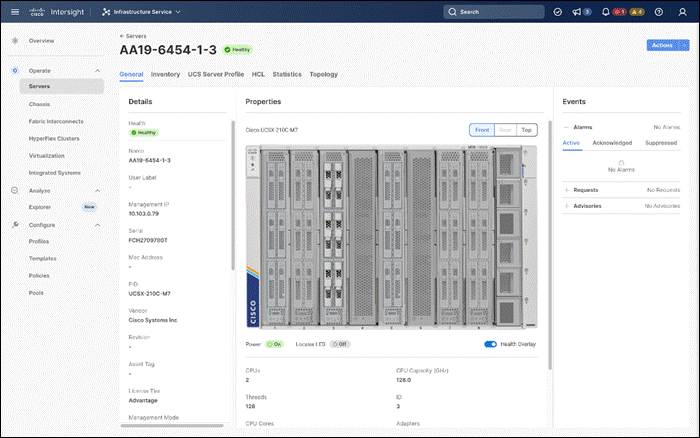Click the Analyze section icon
Image resolution: width=700 pixels, height=438 pixels.
pos(15,191)
